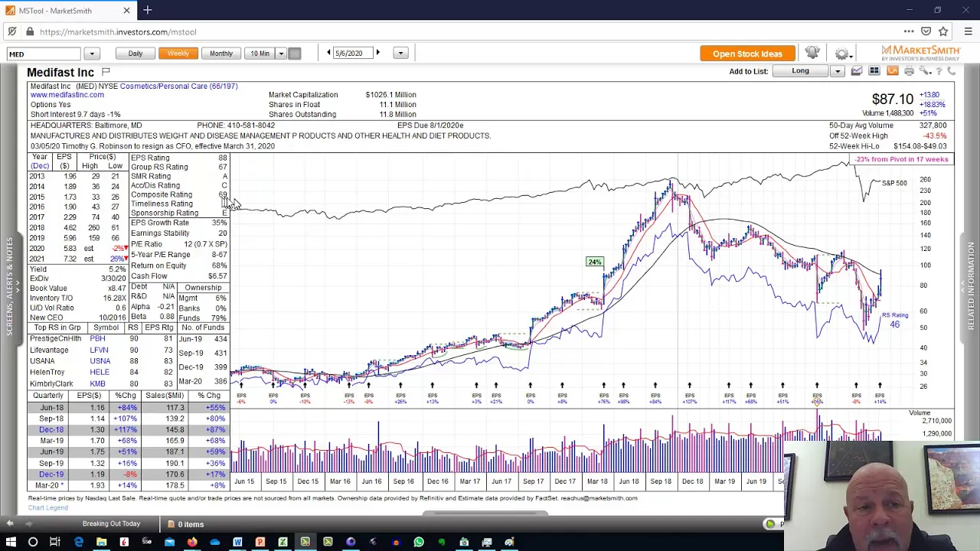
Task: Open Task View from the taskbar
Action: pos(55,542)
